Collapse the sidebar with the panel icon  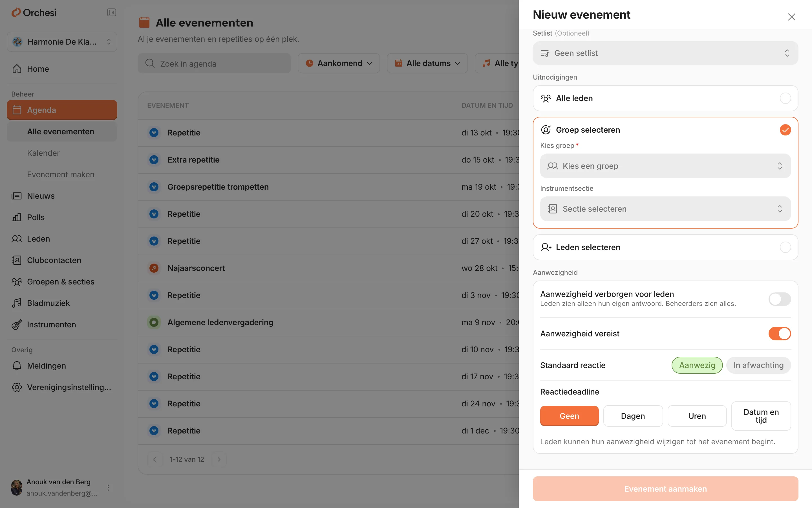[111, 13]
